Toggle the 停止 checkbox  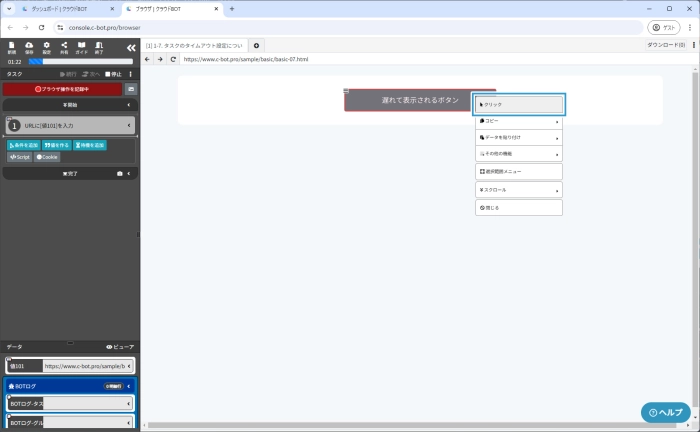108,74
